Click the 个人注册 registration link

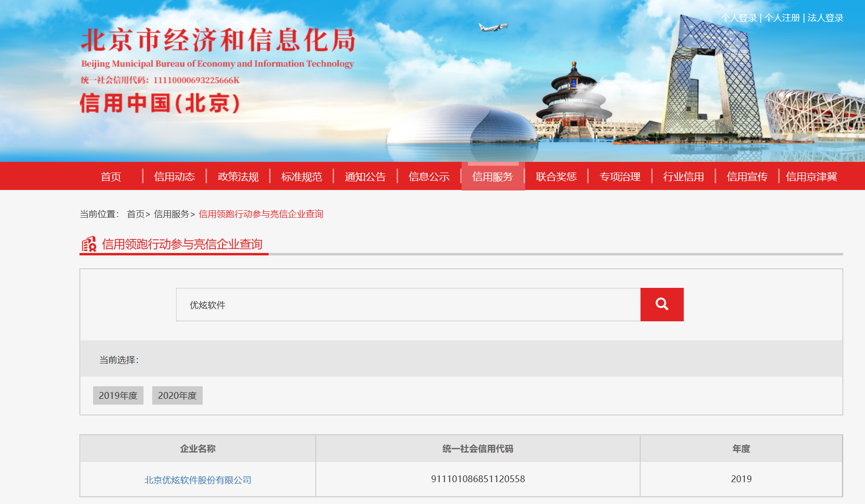point(782,18)
